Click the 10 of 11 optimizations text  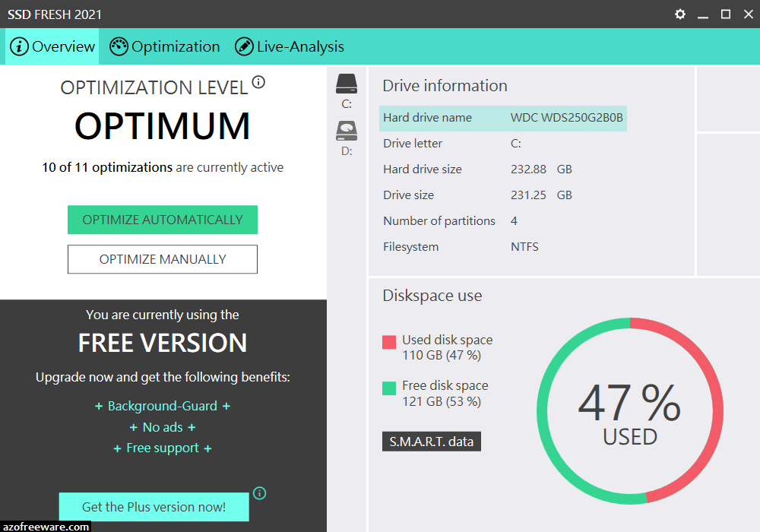[107, 167]
